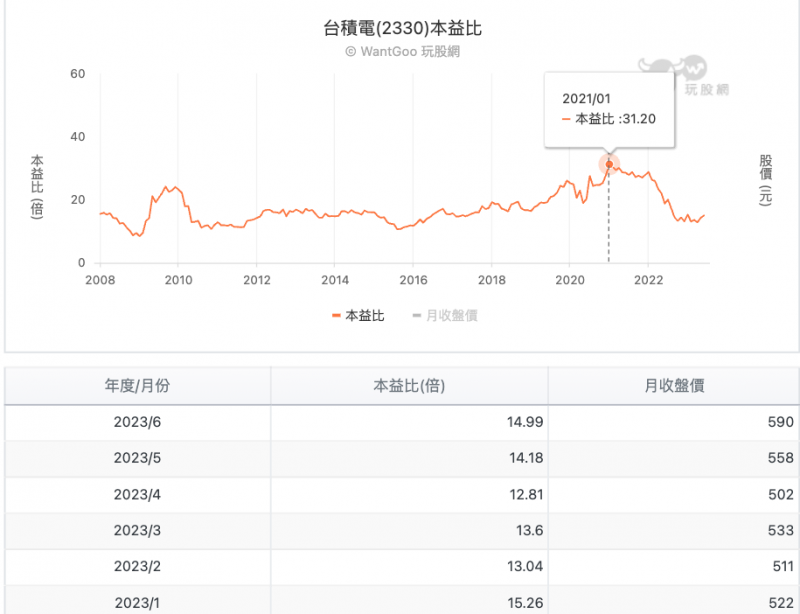Sort by the 本益比(倍) table column header
The height and width of the screenshot is (614, 800).
408,385
